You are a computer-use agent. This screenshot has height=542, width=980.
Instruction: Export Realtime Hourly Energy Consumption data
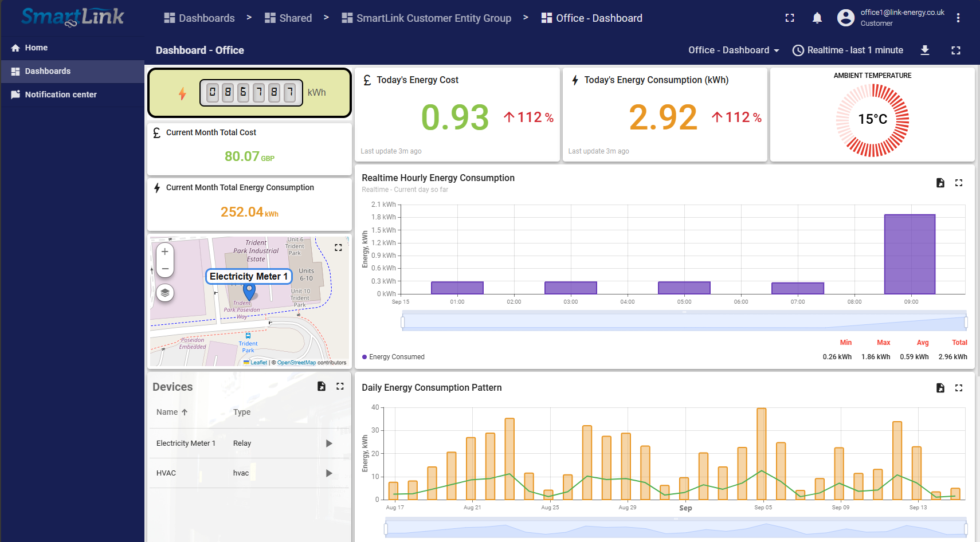tap(940, 183)
